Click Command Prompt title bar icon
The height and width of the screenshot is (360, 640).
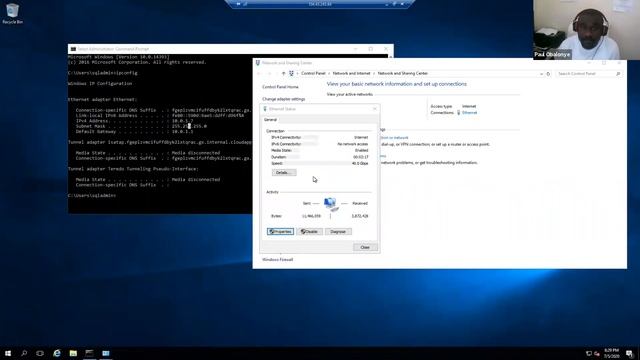[73, 49]
